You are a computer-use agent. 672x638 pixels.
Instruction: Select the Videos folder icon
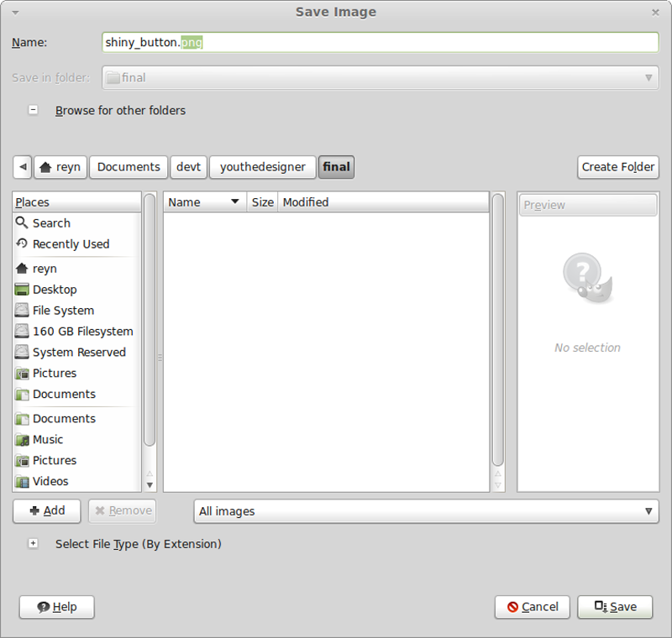click(x=22, y=481)
